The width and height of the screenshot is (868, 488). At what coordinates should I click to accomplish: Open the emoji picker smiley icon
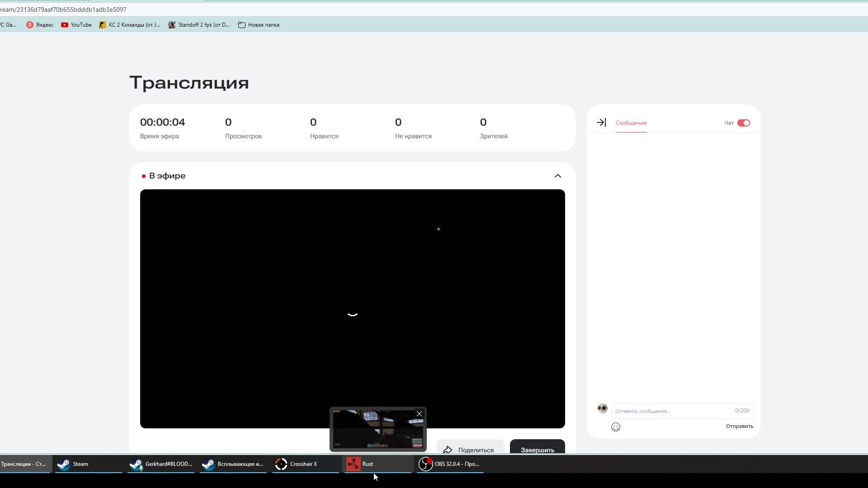pyautogui.click(x=616, y=427)
